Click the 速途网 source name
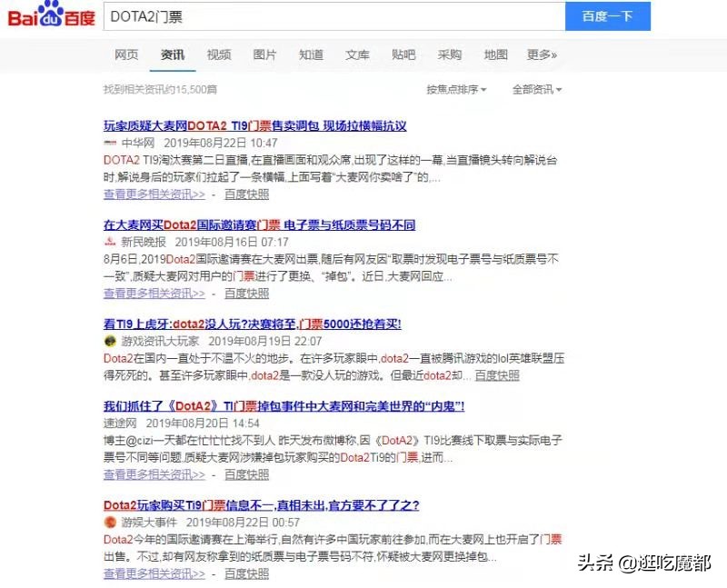Screen dimensions: 727x588 pyautogui.click(x=120, y=423)
